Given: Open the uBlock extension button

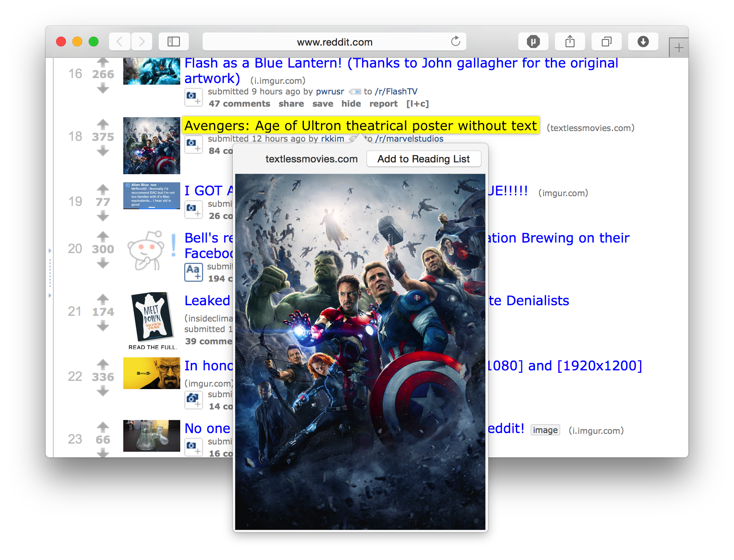Looking at the screenshot, I should 533,42.
